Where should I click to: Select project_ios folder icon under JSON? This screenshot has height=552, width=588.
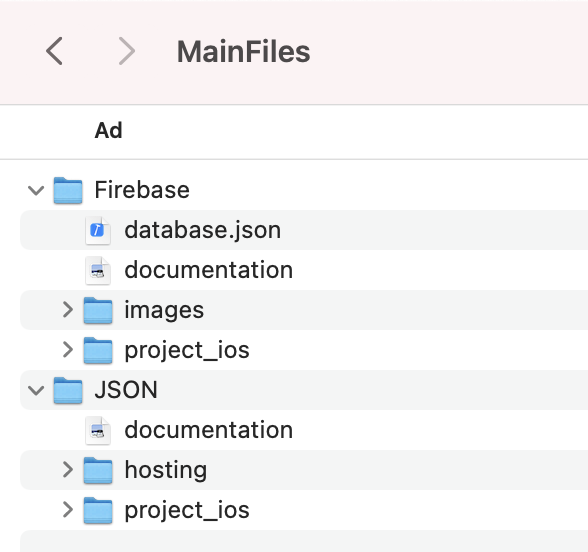[x=98, y=510]
